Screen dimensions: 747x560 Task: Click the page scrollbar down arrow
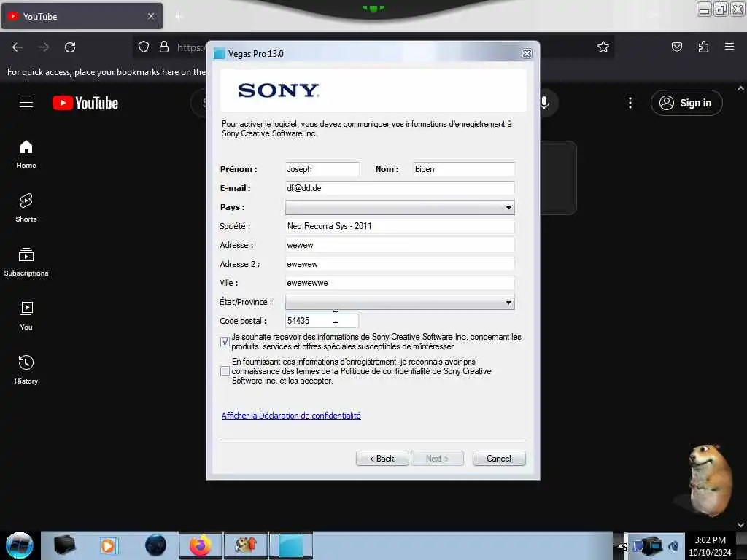coord(740,525)
